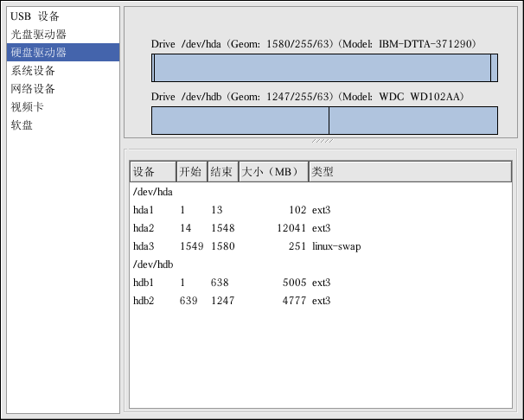Open the 光盘驱动器 category
The height and width of the screenshot is (420, 524).
39,35
